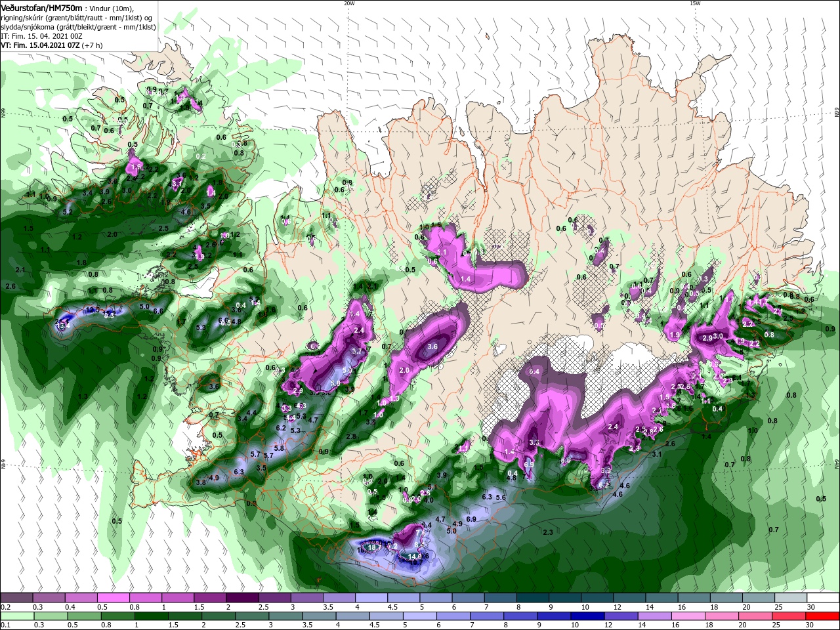Click the 6.2 precipitation value
Screen dimensions: 840x630
point(281,428)
